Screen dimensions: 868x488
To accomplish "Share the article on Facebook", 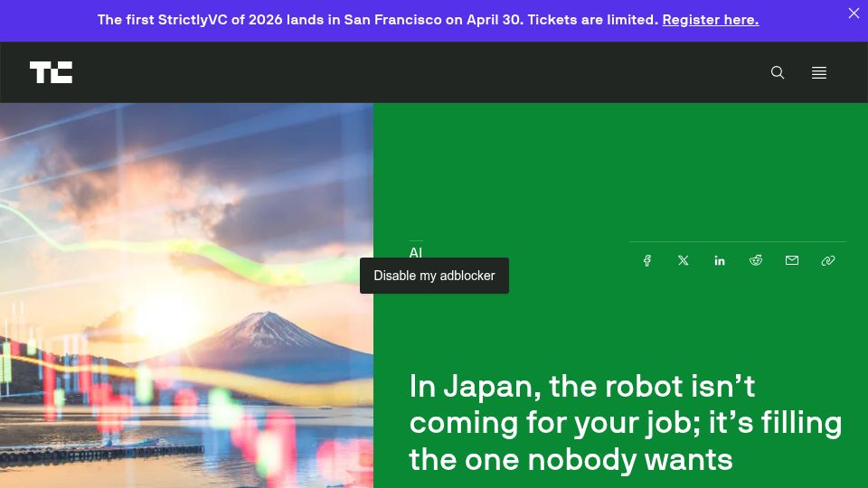I will (646, 260).
